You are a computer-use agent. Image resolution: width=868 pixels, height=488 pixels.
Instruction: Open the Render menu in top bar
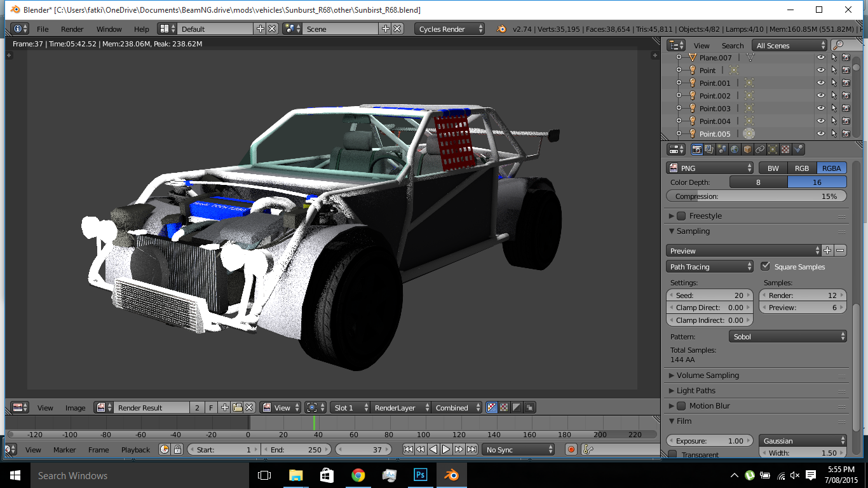click(72, 29)
